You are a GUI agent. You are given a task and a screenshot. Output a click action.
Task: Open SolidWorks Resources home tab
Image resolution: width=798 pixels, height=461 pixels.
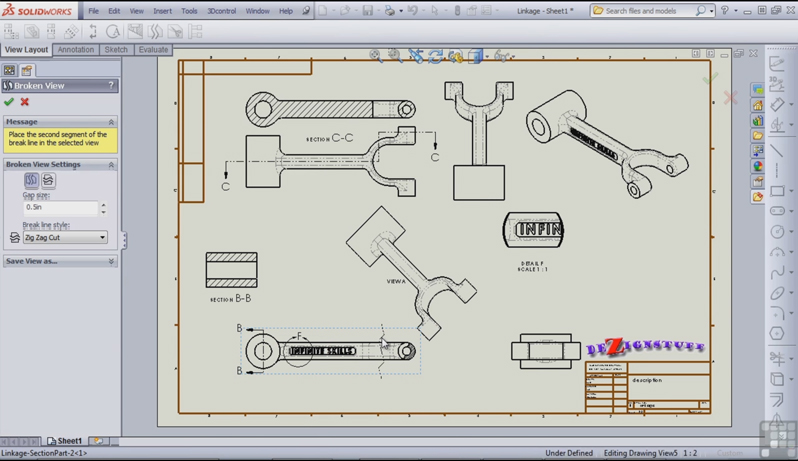[x=758, y=106]
